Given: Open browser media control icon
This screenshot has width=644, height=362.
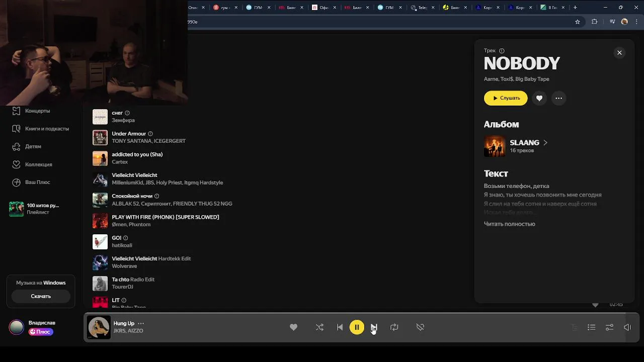Looking at the screenshot, I should click(612, 22).
